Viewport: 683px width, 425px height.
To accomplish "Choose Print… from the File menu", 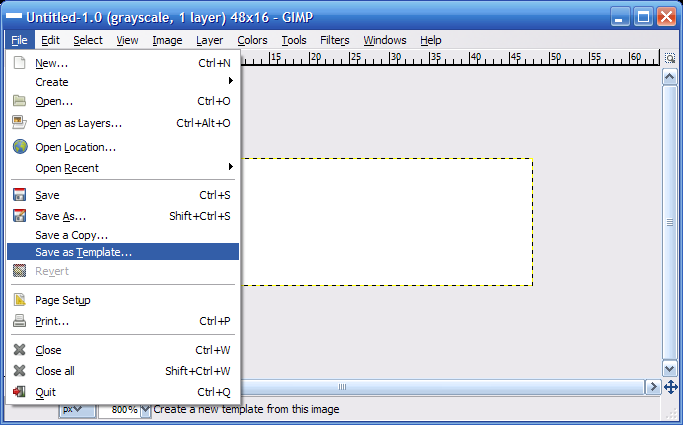I will [x=123, y=321].
